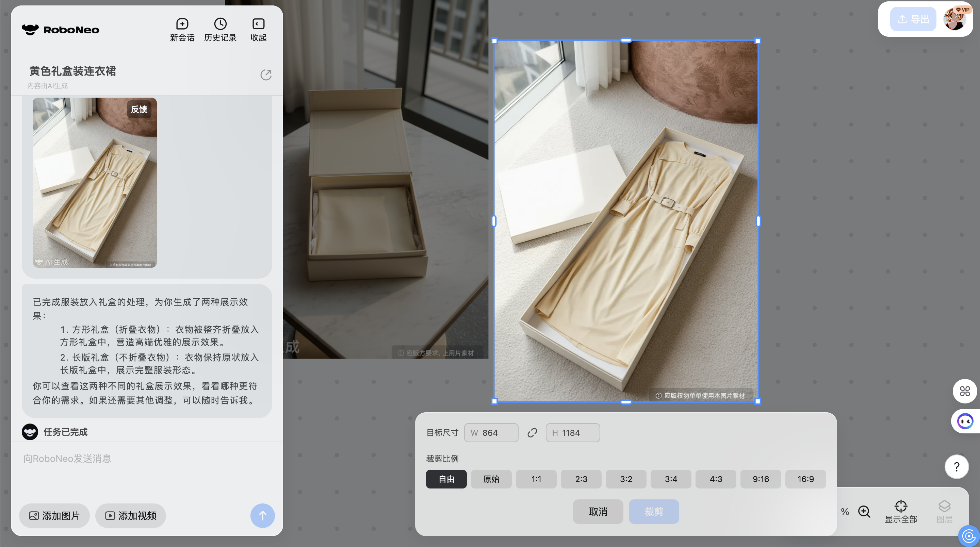Click the crop handle on the top edge
The image size is (980, 547).
coord(626,40)
